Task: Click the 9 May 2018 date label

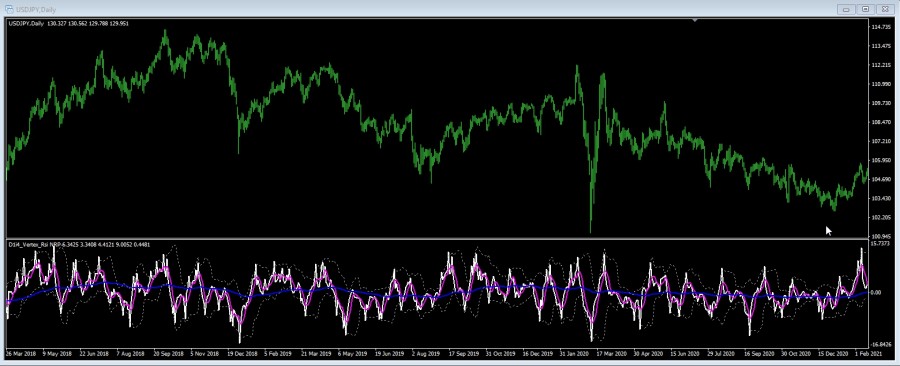Action: coord(57,354)
